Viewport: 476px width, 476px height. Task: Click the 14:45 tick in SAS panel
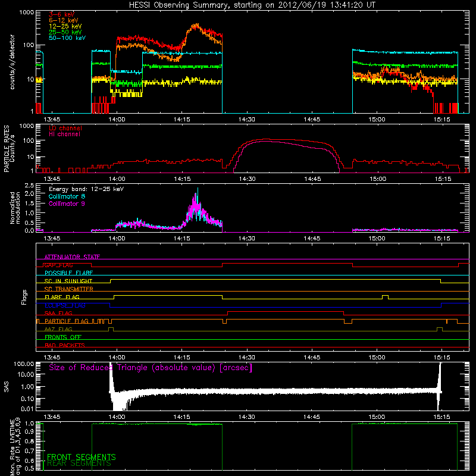[312, 417]
